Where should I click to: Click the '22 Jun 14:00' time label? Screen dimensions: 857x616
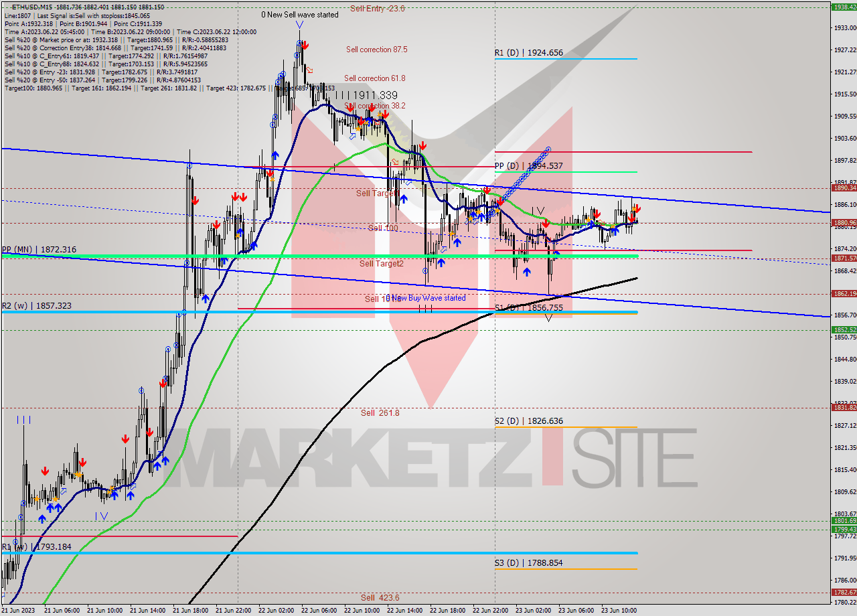tap(404, 611)
